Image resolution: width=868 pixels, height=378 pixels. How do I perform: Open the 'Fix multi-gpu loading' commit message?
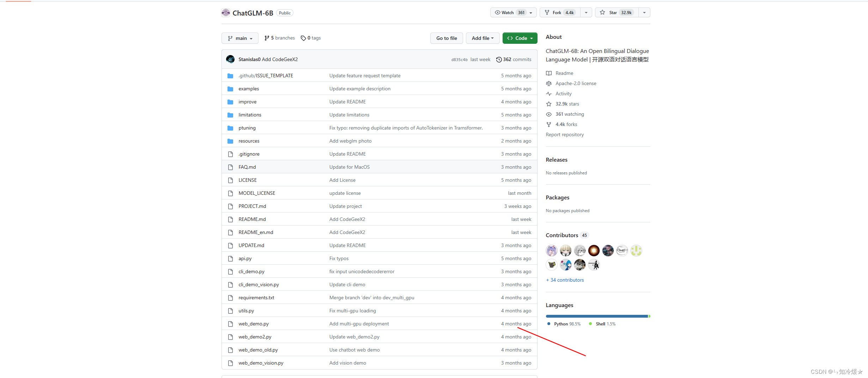(352, 311)
